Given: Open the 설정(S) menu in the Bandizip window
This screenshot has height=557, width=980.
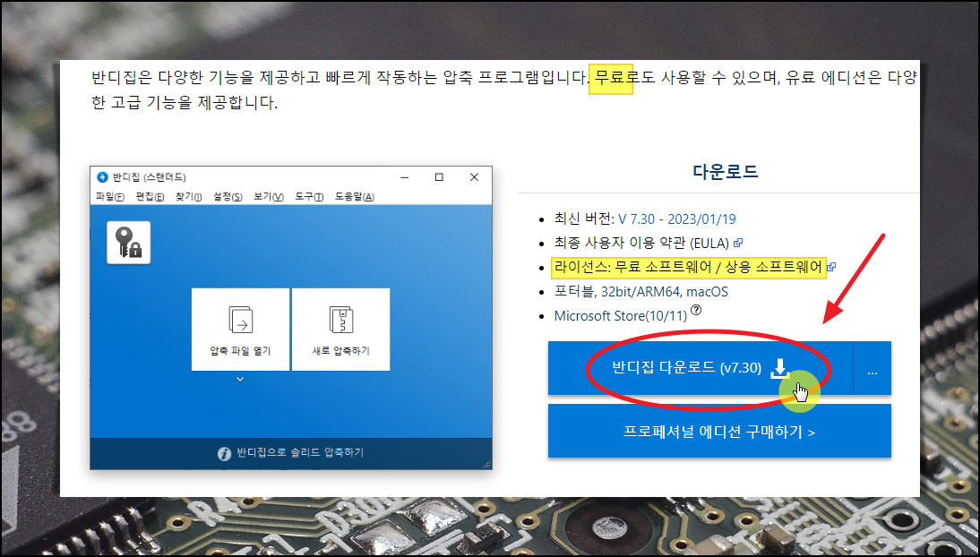Looking at the screenshot, I should tap(228, 197).
